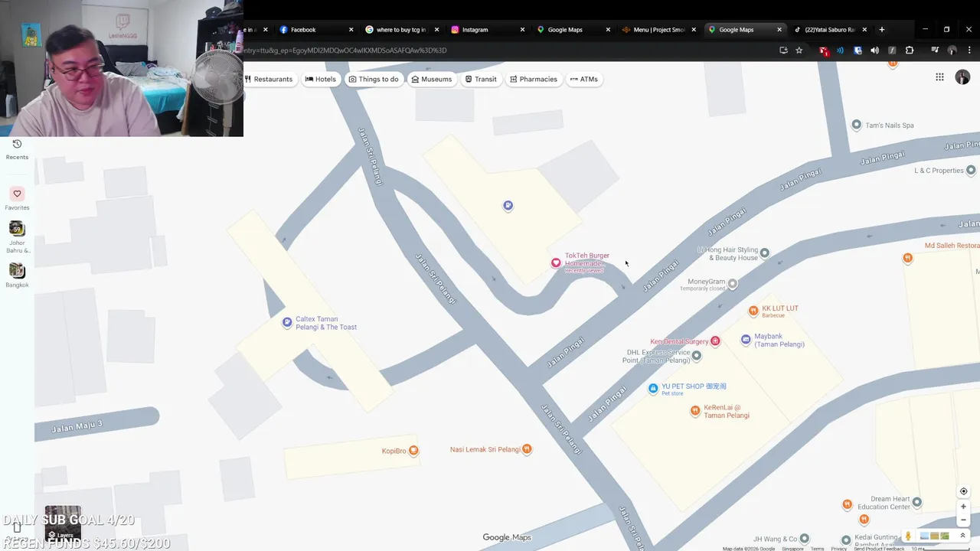
Task: Open the Layers map type thumbnail
Action: 63,523
